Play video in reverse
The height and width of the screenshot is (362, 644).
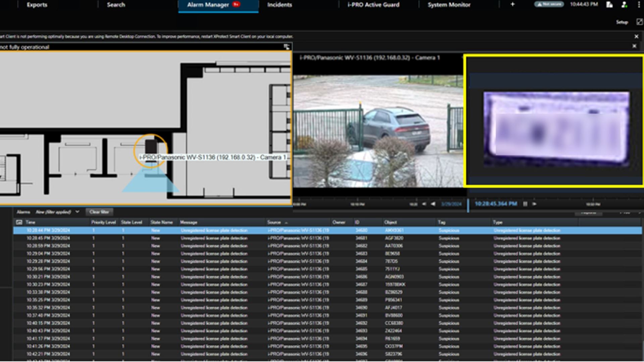tap(433, 204)
